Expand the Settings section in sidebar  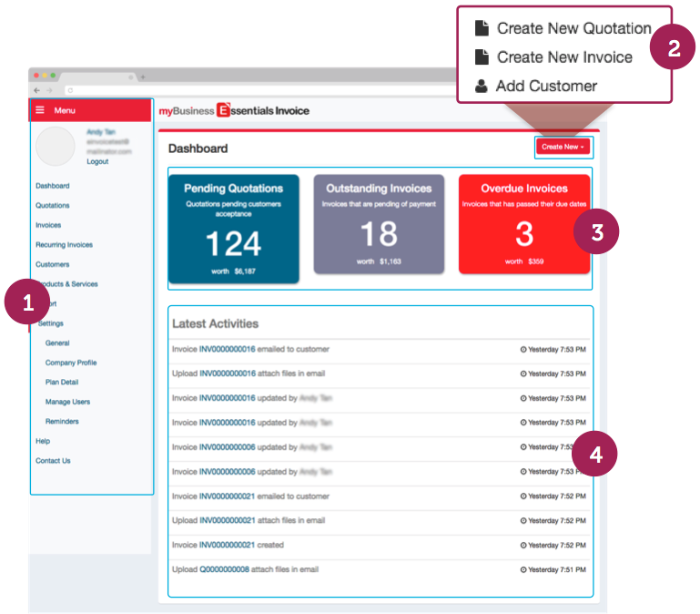[51, 323]
